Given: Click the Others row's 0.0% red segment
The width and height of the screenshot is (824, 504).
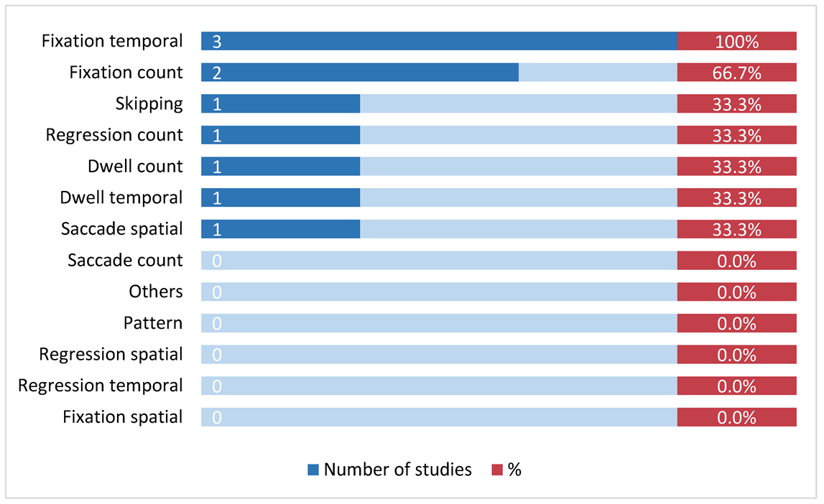Looking at the screenshot, I should pos(736,292).
